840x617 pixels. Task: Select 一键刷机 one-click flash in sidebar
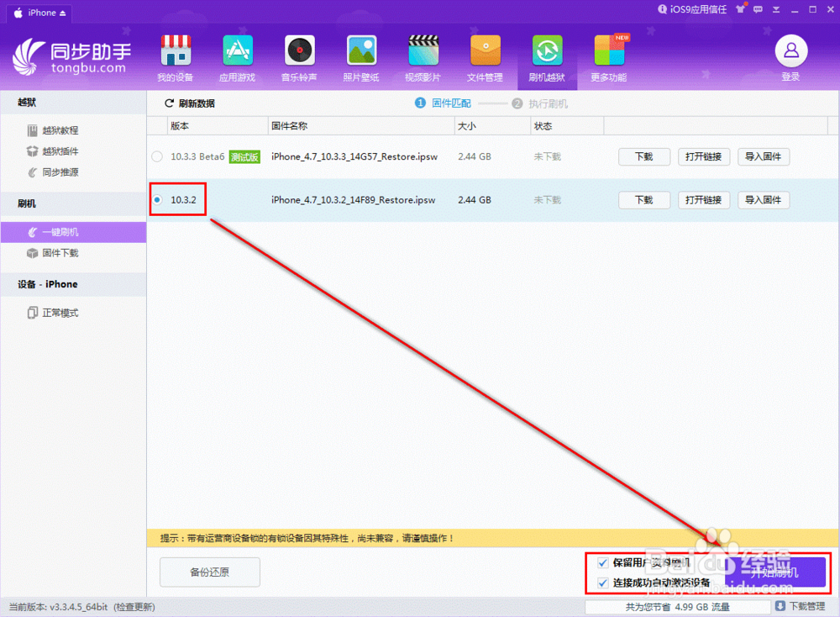point(73,232)
